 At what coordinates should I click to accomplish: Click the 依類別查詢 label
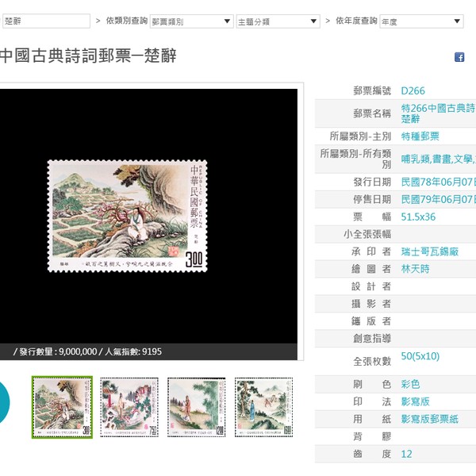127,21
